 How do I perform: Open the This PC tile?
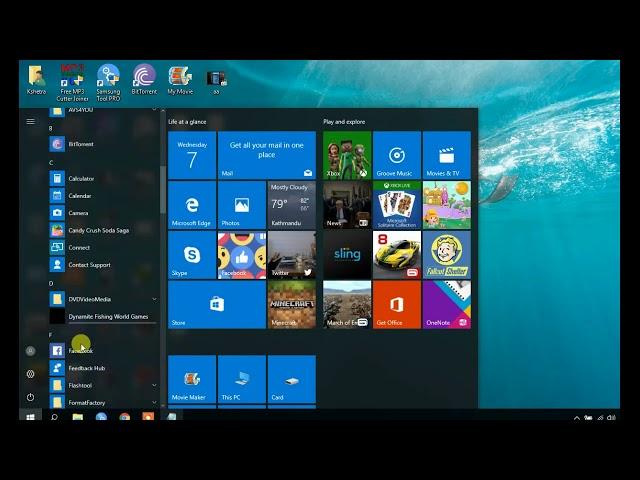tap(242, 379)
